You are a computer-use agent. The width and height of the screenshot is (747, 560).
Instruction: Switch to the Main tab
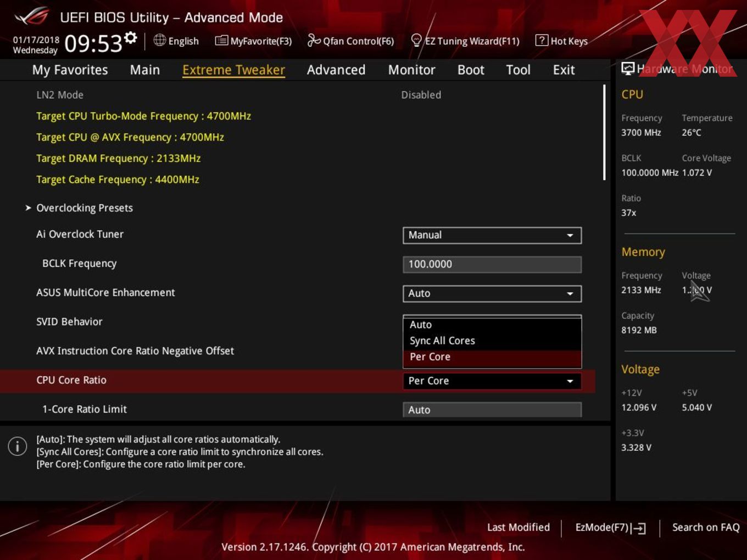tap(145, 70)
